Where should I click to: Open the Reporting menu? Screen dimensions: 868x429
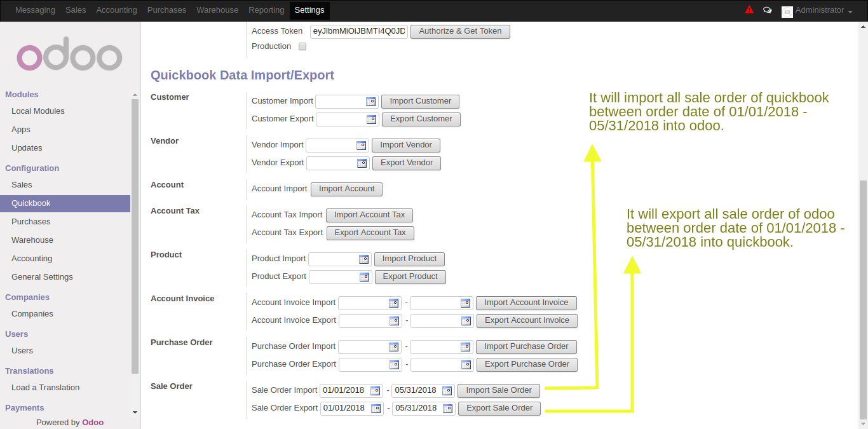pos(266,10)
